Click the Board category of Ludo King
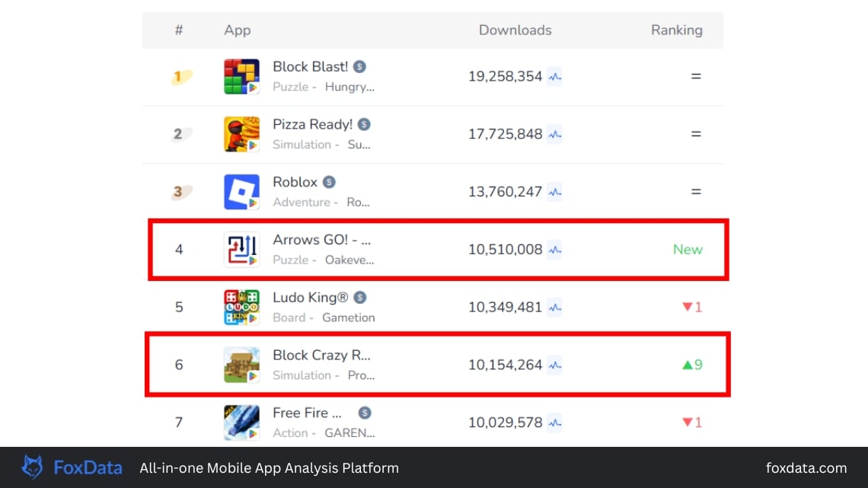Image resolution: width=868 pixels, height=488 pixels. pos(289,317)
